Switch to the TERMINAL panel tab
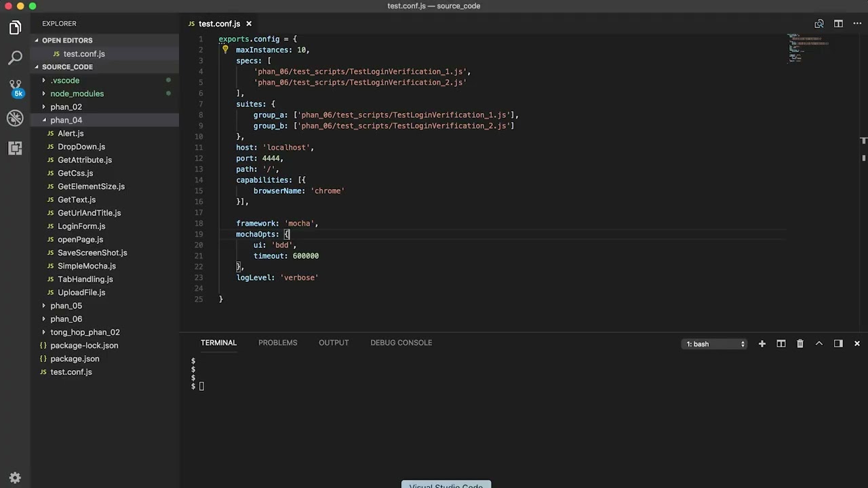This screenshot has height=488, width=868. (218, 343)
